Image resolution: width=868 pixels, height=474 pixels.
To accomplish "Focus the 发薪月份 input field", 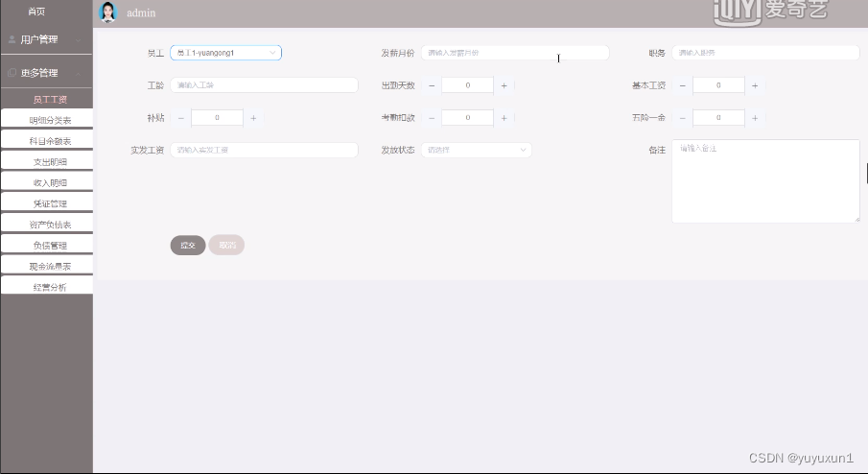I will [x=515, y=53].
